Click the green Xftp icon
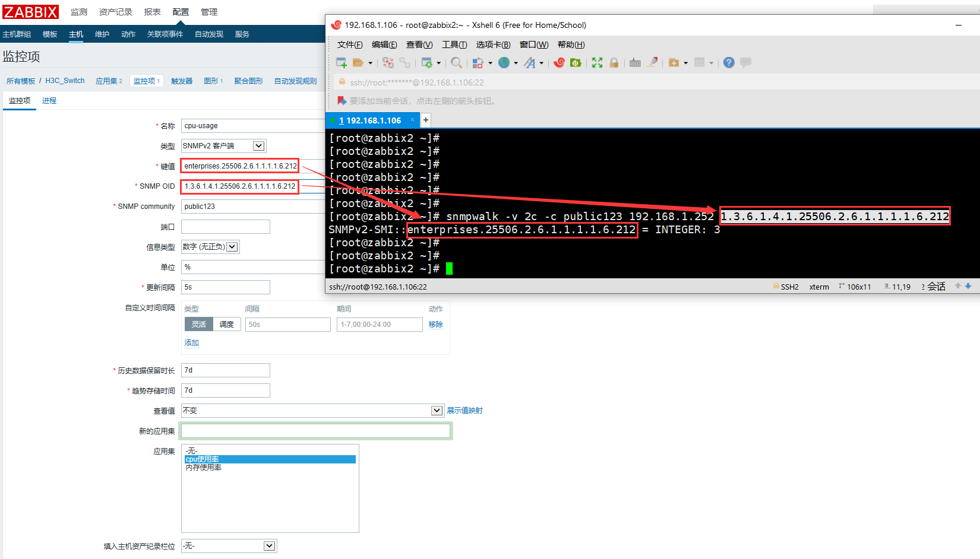The width and height of the screenshot is (980, 559). [576, 63]
